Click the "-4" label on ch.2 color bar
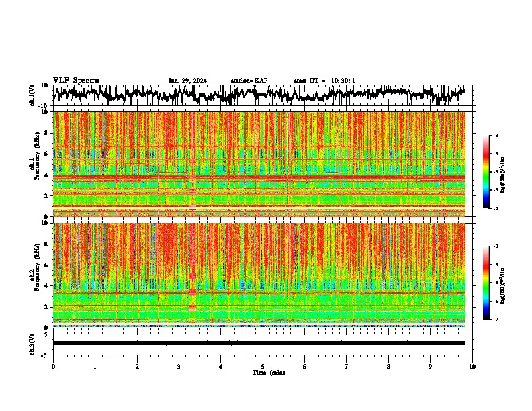Screen dimensions: 532x411 point(495,265)
